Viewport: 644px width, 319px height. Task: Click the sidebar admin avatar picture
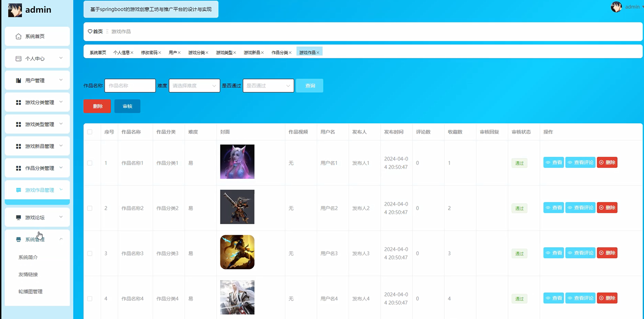pos(15,10)
